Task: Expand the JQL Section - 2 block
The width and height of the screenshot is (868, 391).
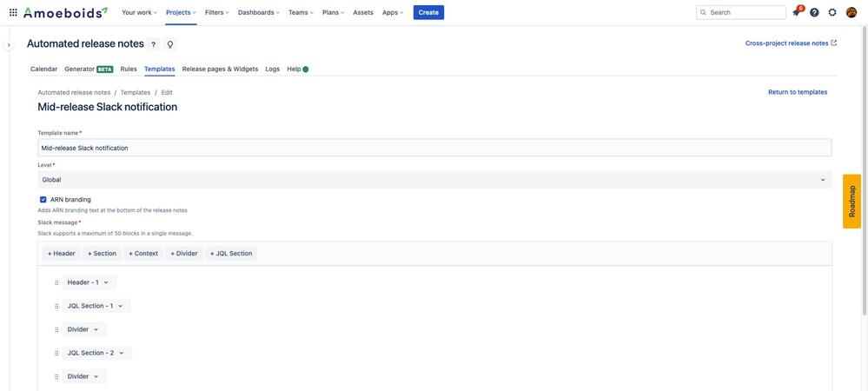Action: coord(96,353)
